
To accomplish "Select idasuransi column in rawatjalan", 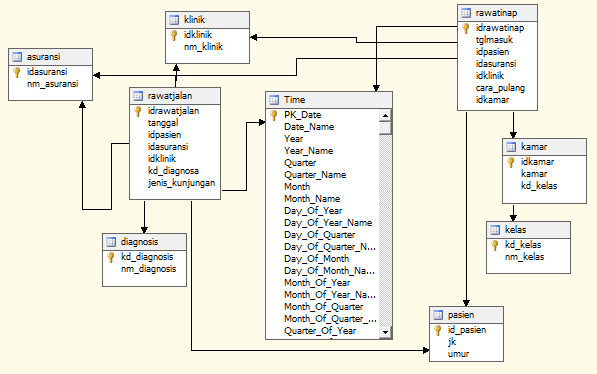I will click(168, 147).
